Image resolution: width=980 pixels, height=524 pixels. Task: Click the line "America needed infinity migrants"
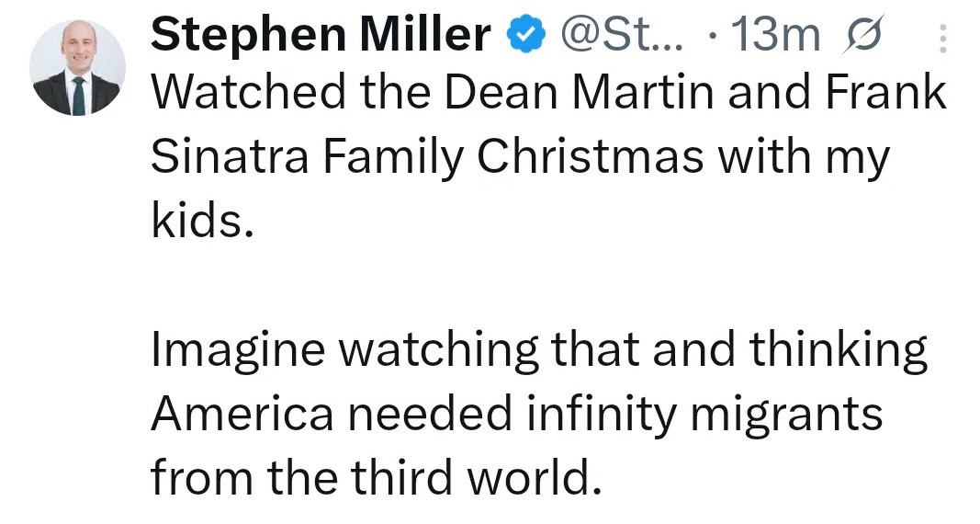coord(516,414)
